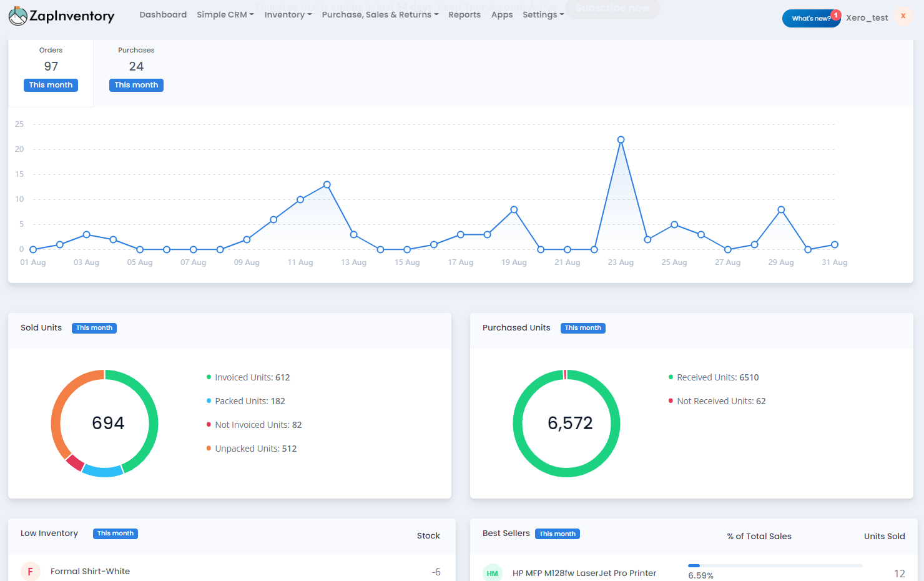924x581 pixels.
Task: Expand the Settings dropdown
Action: 543,14
